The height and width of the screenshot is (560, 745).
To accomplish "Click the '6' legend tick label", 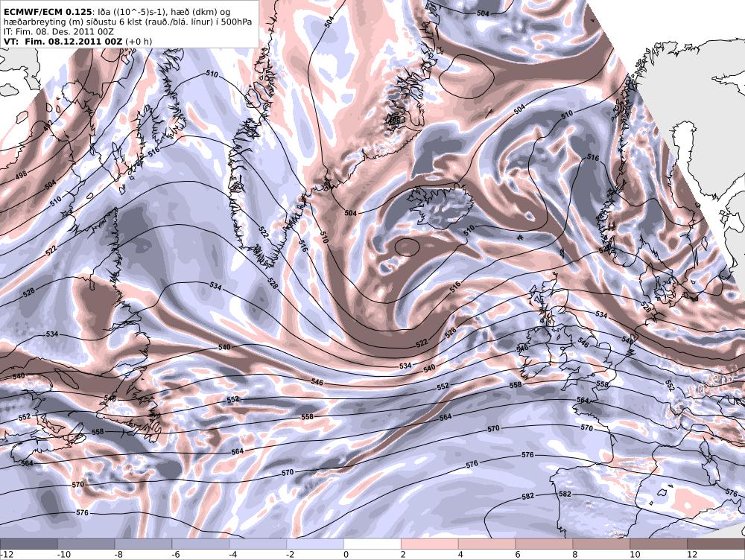I will tap(518, 554).
